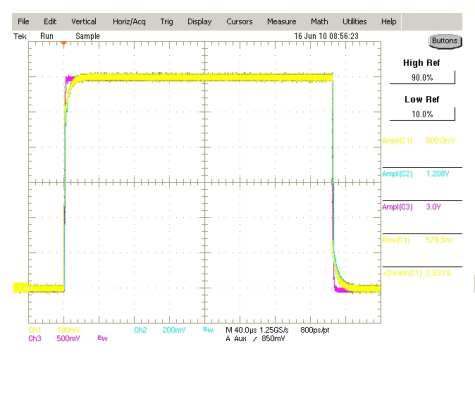Click the Ch2 200mV scale readout
Screen dimensions: 475x413
[x=160, y=330]
